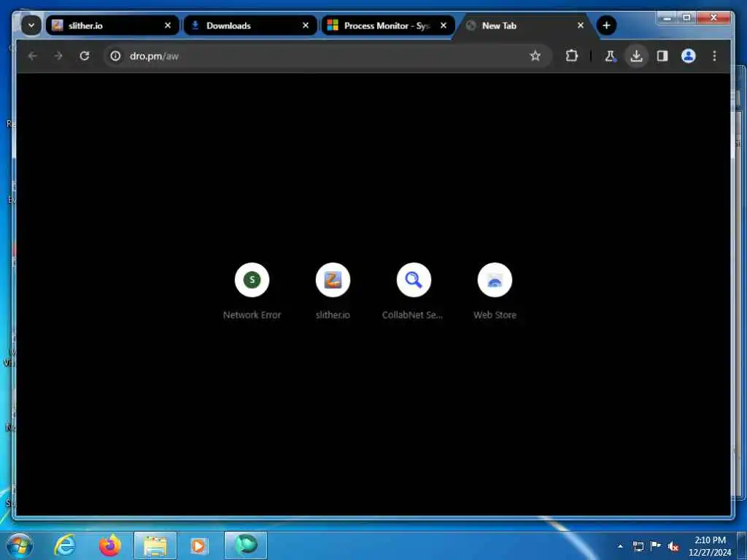Close the Downloads tab
Viewport: 747px width, 560px height.
306,26
